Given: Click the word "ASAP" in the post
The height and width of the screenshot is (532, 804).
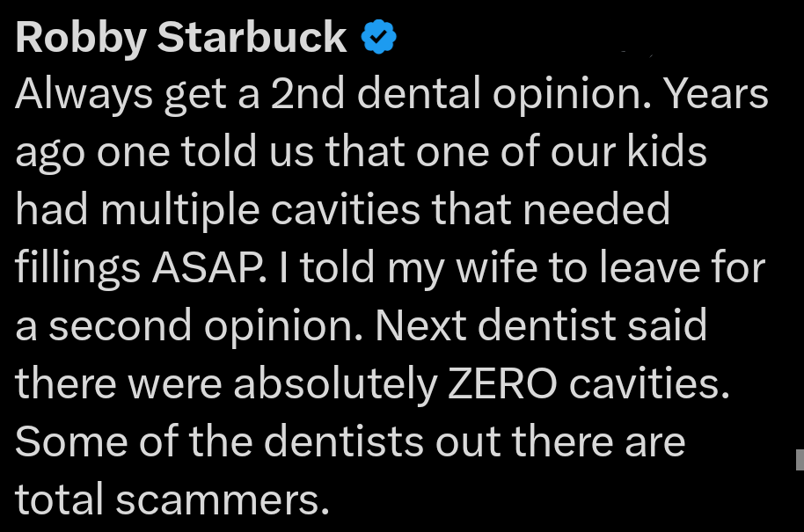Looking at the screenshot, I should tap(201, 268).
